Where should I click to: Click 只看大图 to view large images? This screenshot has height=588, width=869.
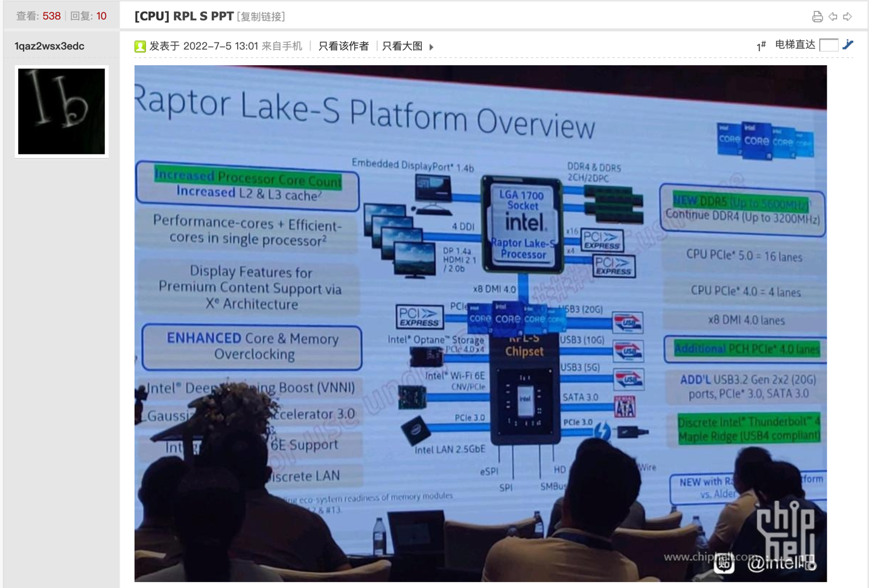(403, 46)
